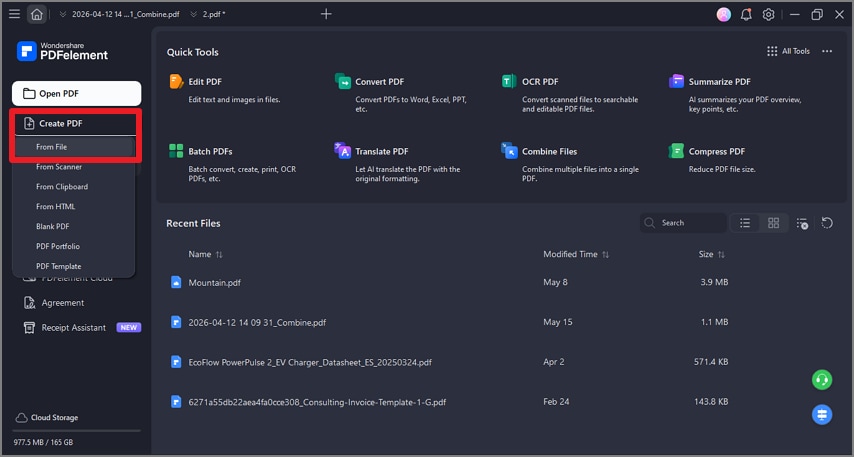Click the May 15 modified date
854x457 pixels.
pos(558,322)
